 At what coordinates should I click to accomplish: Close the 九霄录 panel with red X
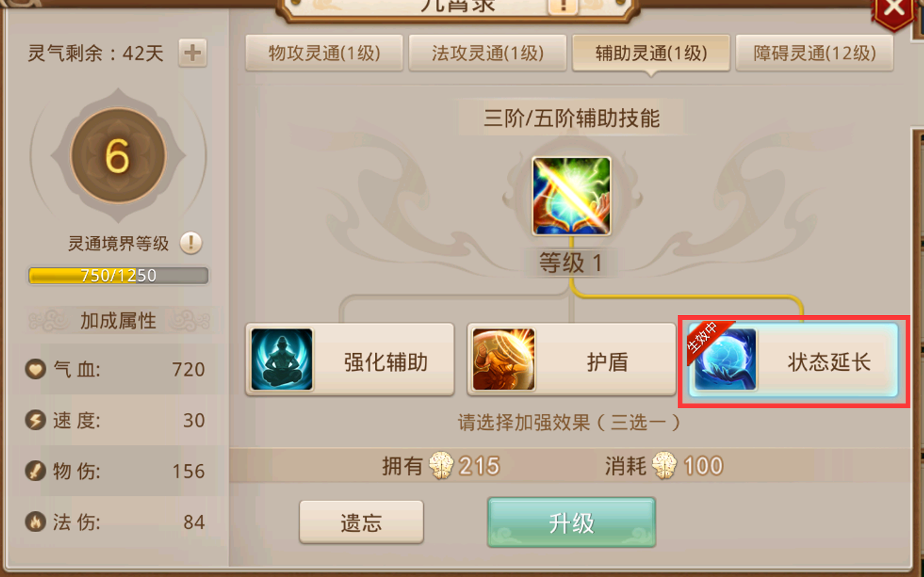click(893, 10)
